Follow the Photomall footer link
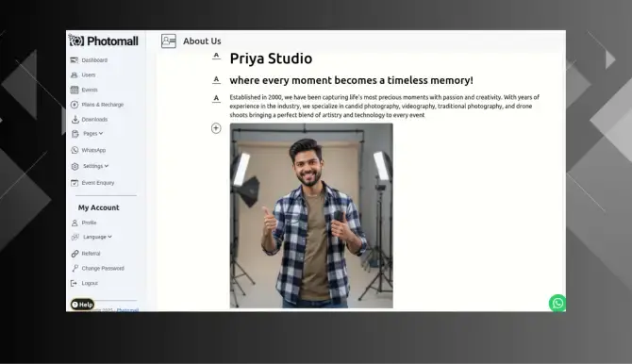Screen dimensions: 632x364 (127, 309)
